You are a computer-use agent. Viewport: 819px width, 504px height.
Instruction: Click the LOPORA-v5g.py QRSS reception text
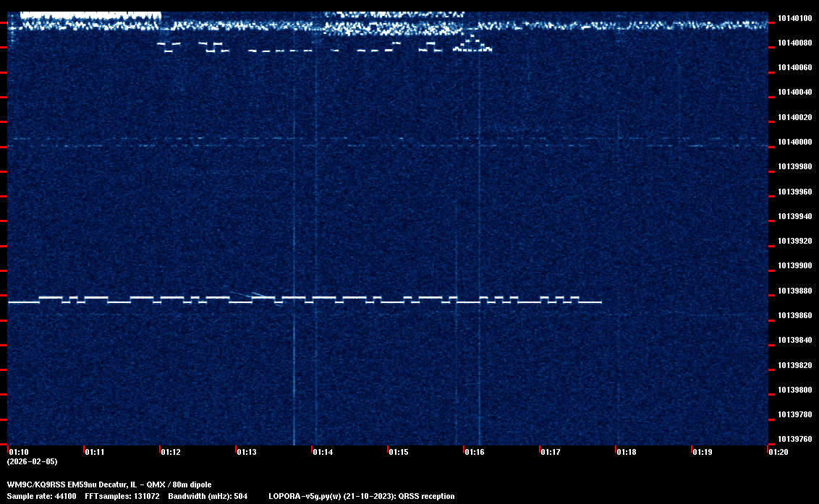pos(362,496)
